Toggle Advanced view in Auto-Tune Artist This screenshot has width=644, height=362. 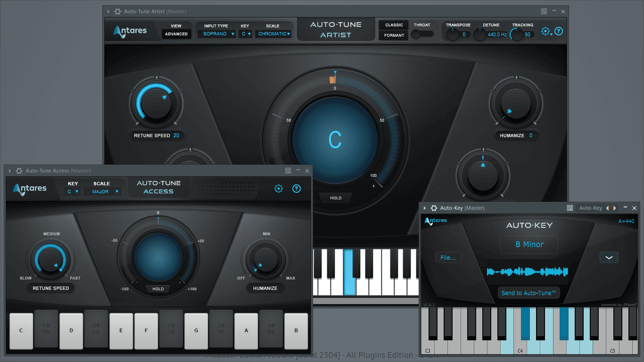(176, 34)
